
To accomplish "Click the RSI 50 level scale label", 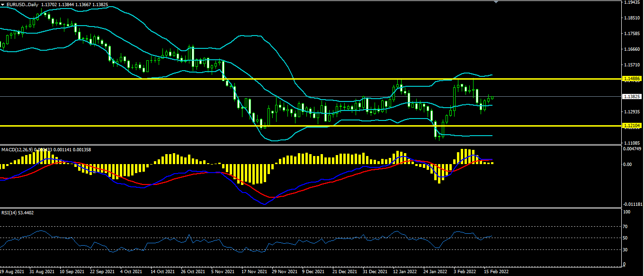I will click(626, 238).
